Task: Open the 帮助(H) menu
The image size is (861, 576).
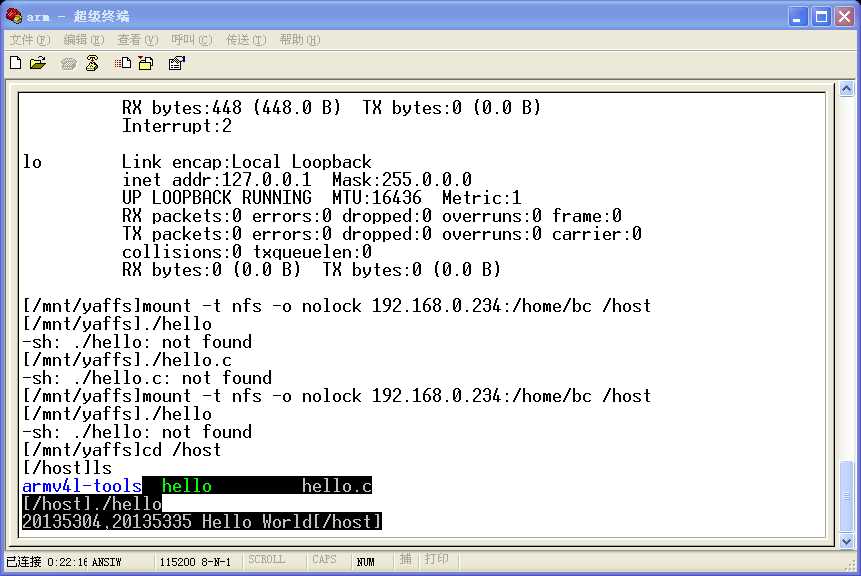Action: (x=300, y=40)
